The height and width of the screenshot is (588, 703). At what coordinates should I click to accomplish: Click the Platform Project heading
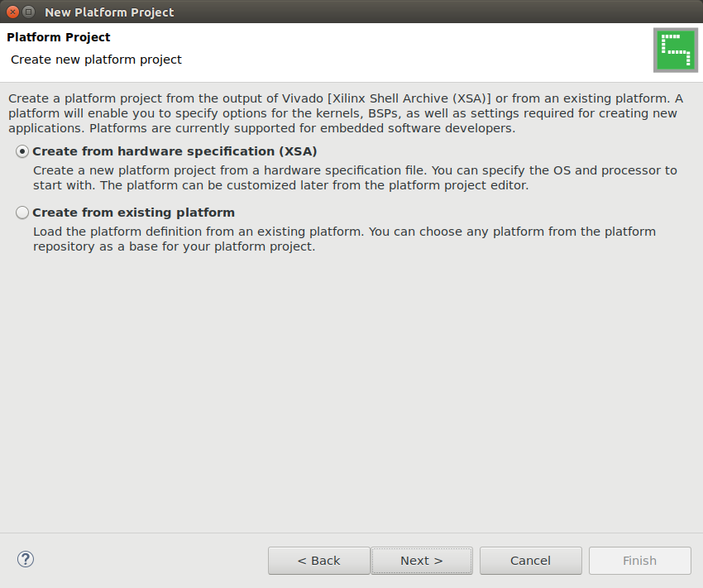[x=57, y=36]
